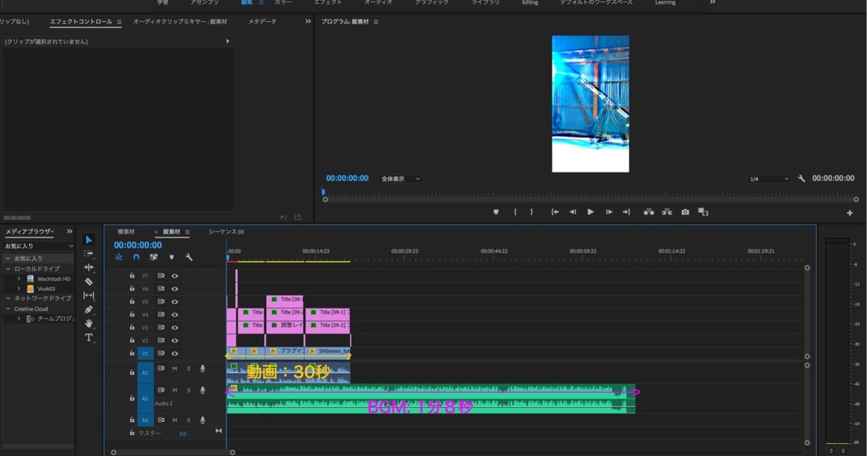Viewport: 868px width, 456px height.
Task: Expand the Macintosh HD tree item
Action: (20, 279)
